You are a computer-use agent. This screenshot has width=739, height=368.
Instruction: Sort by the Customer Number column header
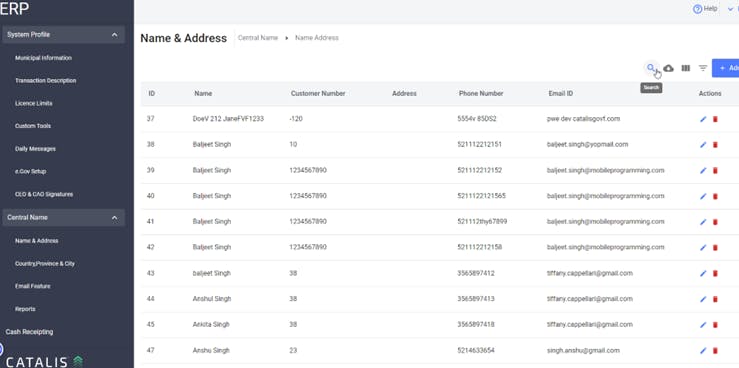pyautogui.click(x=318, y=93)
